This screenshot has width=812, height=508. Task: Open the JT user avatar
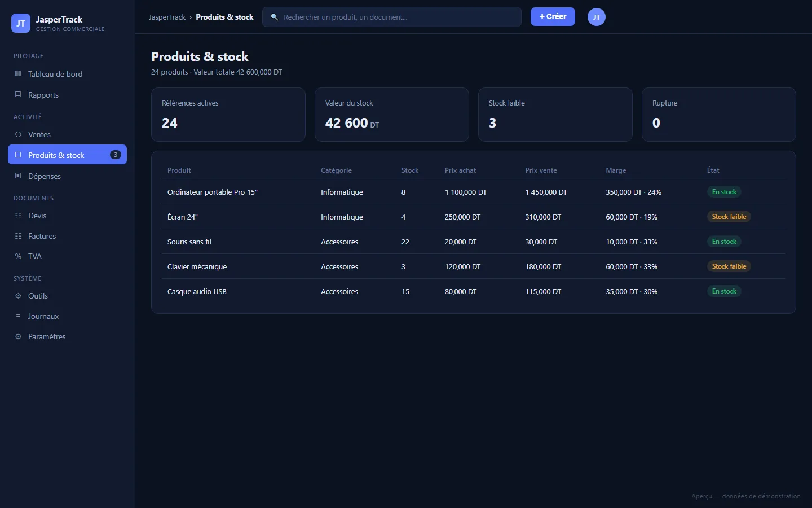click(597, 17)
